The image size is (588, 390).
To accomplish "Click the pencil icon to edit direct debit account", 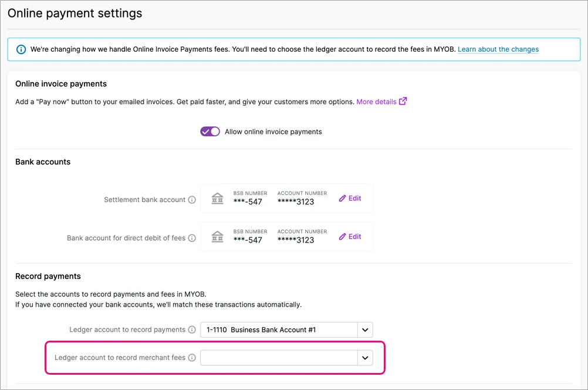I will click(x=341, y=236).
